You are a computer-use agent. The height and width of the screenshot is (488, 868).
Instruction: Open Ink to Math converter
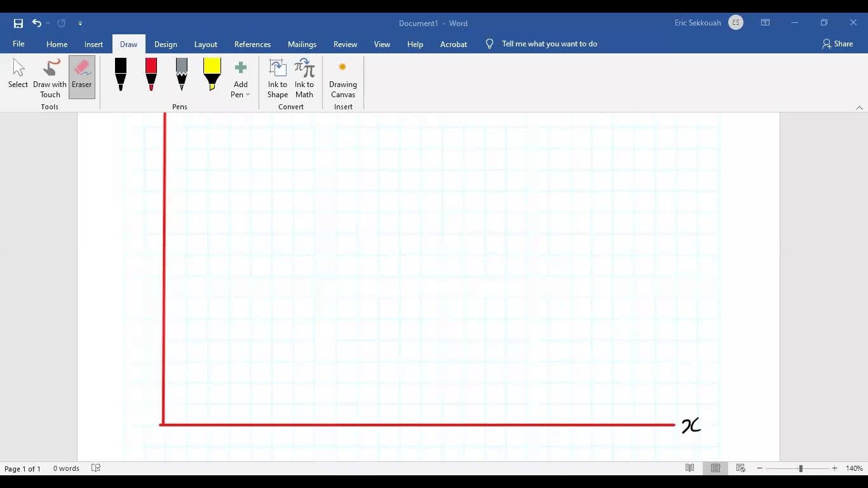click(304, 78)
